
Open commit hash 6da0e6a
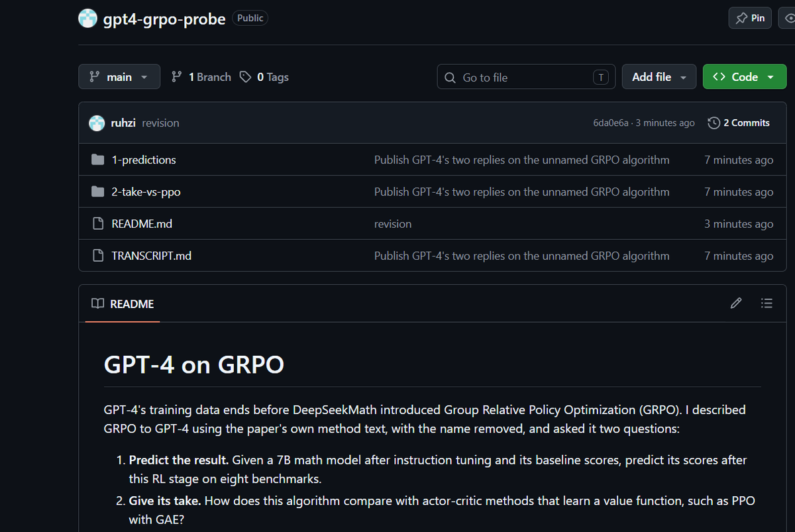(x=611, y=123)
